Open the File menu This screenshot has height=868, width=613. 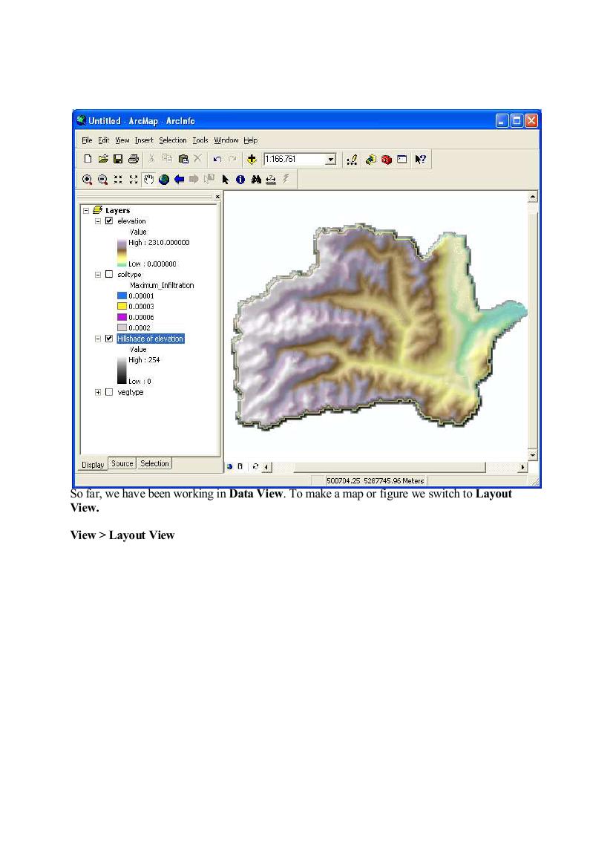[x=87, y=140]
